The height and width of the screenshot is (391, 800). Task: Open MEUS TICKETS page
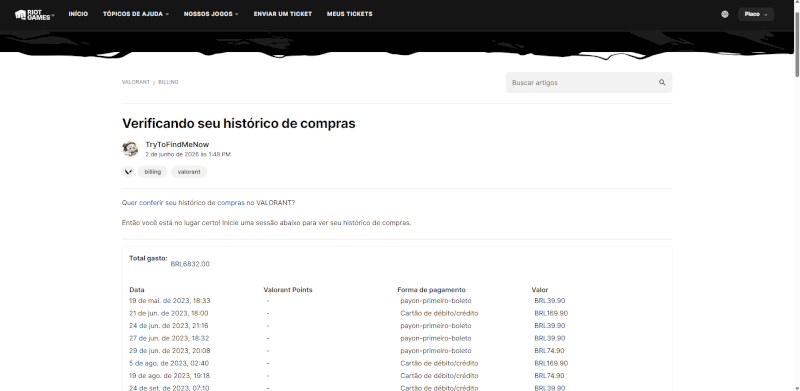(x=349, y=14)
